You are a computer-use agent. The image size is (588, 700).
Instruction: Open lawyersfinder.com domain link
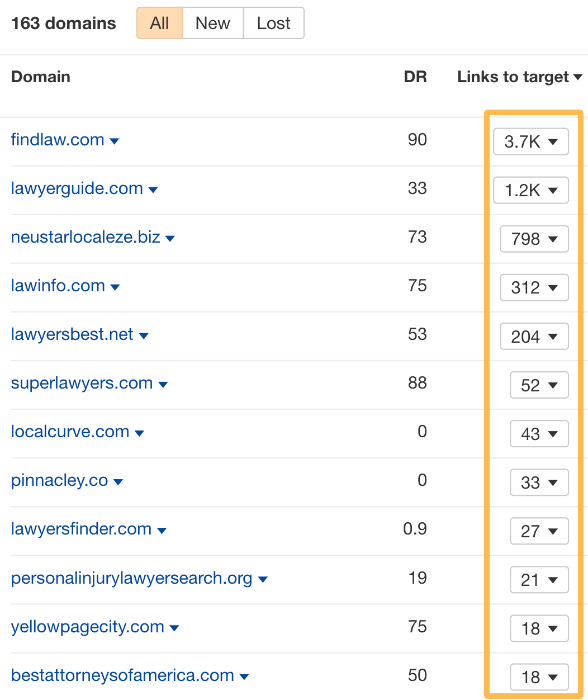tap(82, 529)
